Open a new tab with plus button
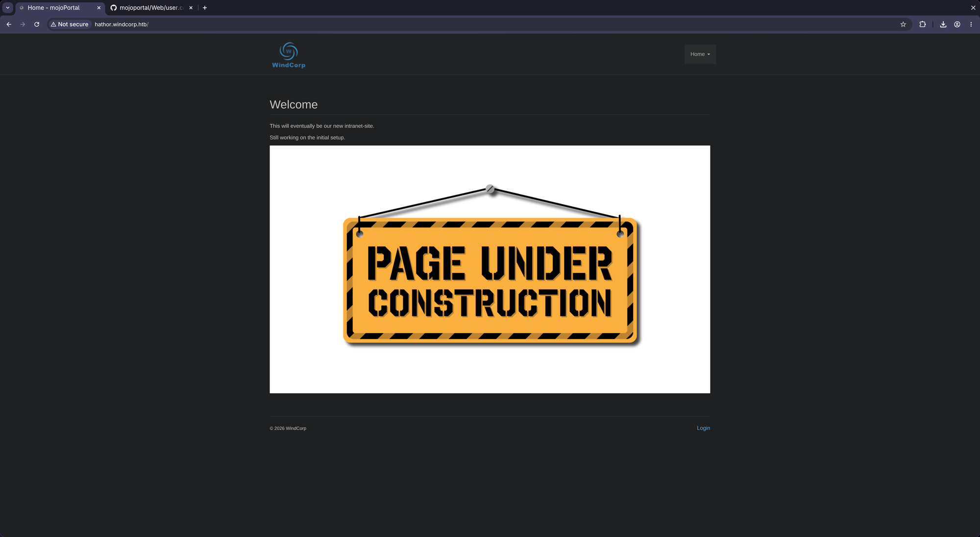The image size is (980, 537). point(205,8)
